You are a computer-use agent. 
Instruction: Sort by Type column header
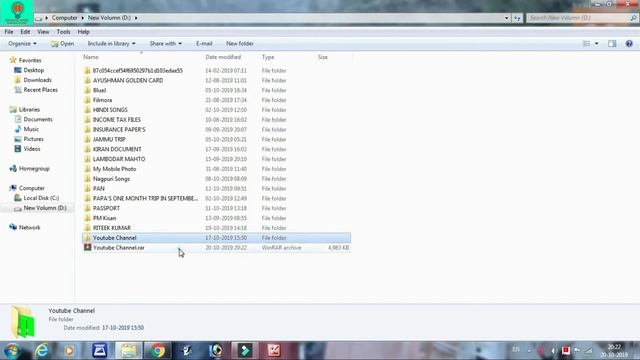pyautogui.click(x=268, y=57)
